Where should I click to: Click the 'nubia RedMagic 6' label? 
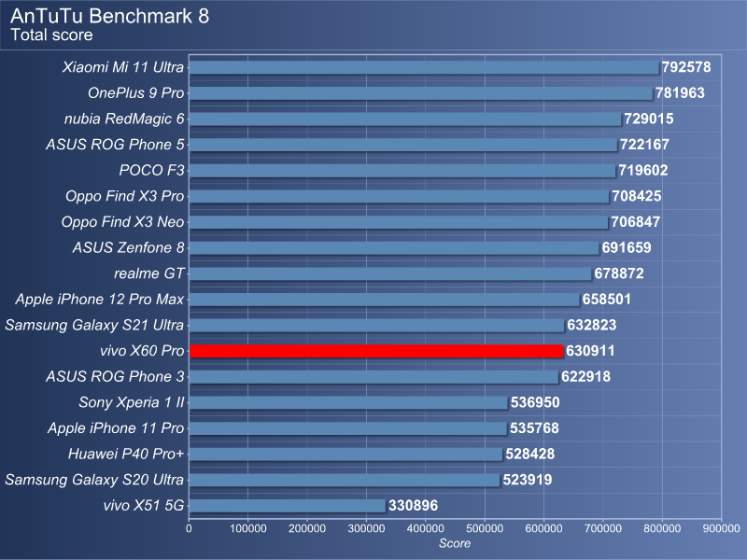coord(124,119)
